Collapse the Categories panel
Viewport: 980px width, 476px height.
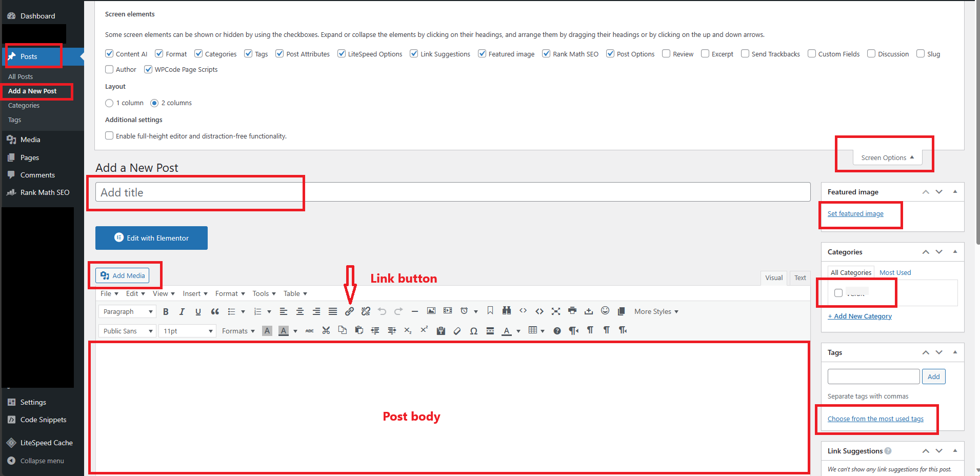pos(955,251)
